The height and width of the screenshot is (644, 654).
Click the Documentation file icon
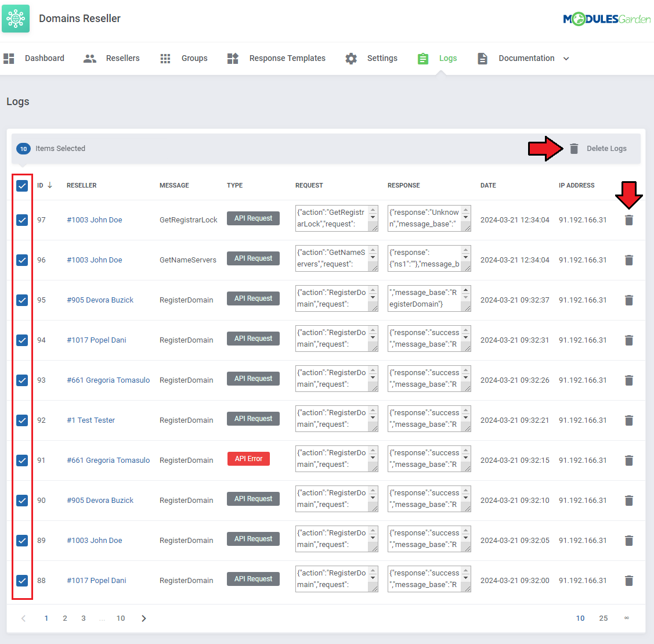pos(483,59)
